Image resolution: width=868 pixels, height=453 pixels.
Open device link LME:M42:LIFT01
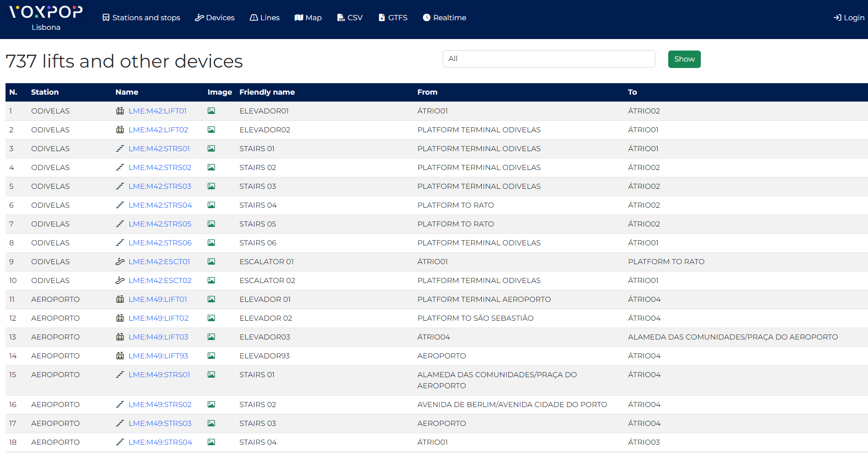[158, 111]
